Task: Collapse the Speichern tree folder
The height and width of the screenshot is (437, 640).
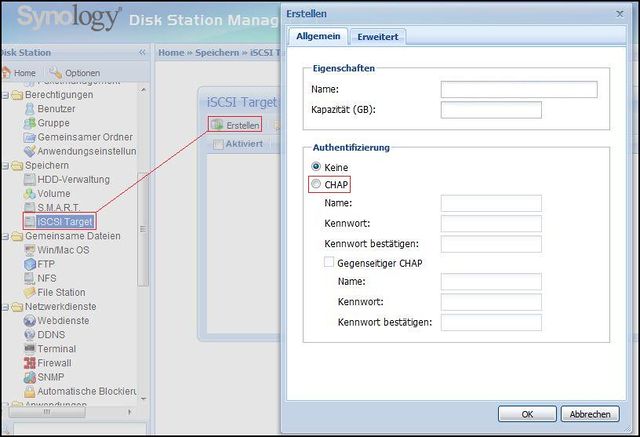Action: 5,165
